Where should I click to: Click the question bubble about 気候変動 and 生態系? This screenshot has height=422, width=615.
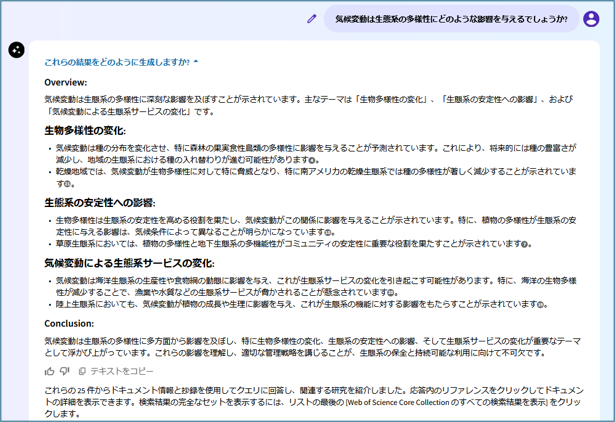click(450, 18)
